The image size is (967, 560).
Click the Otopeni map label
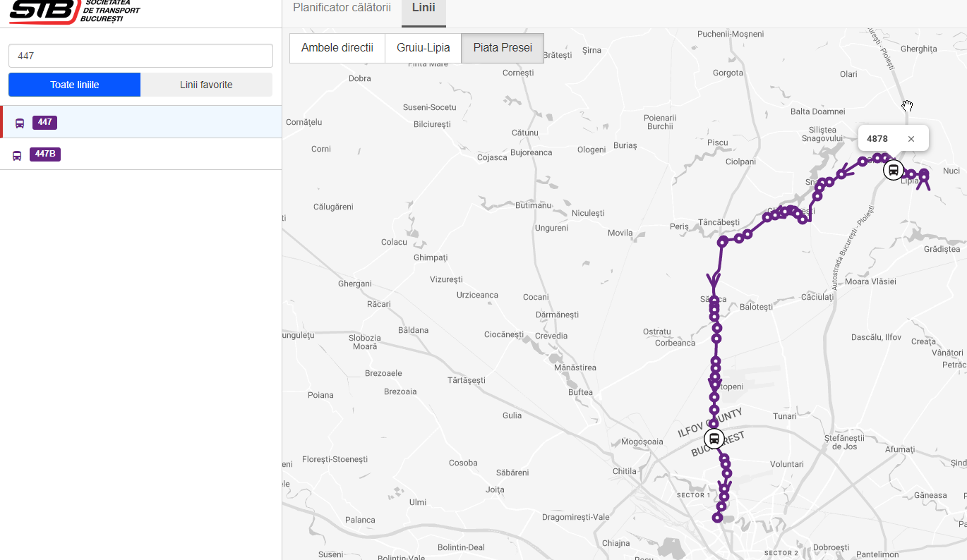point(731,386)
